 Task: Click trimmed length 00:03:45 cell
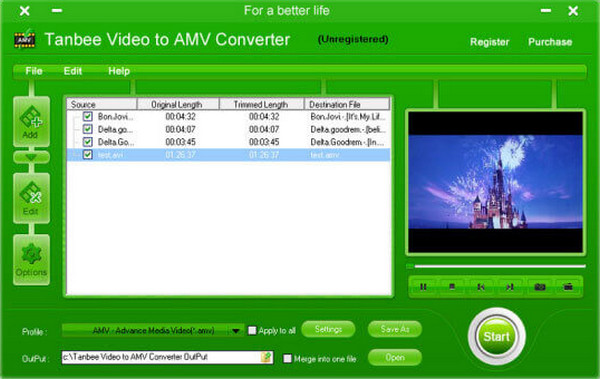coord(264,142)
